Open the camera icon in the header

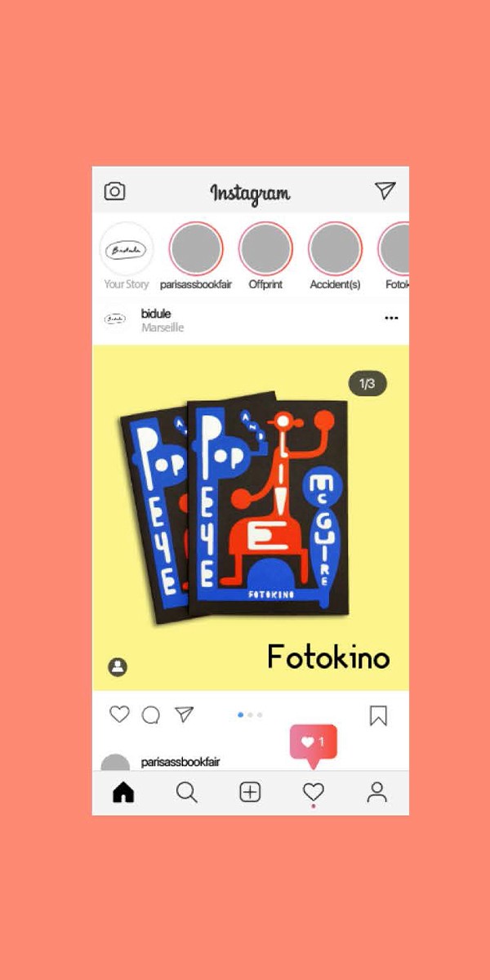coord(114,191)
